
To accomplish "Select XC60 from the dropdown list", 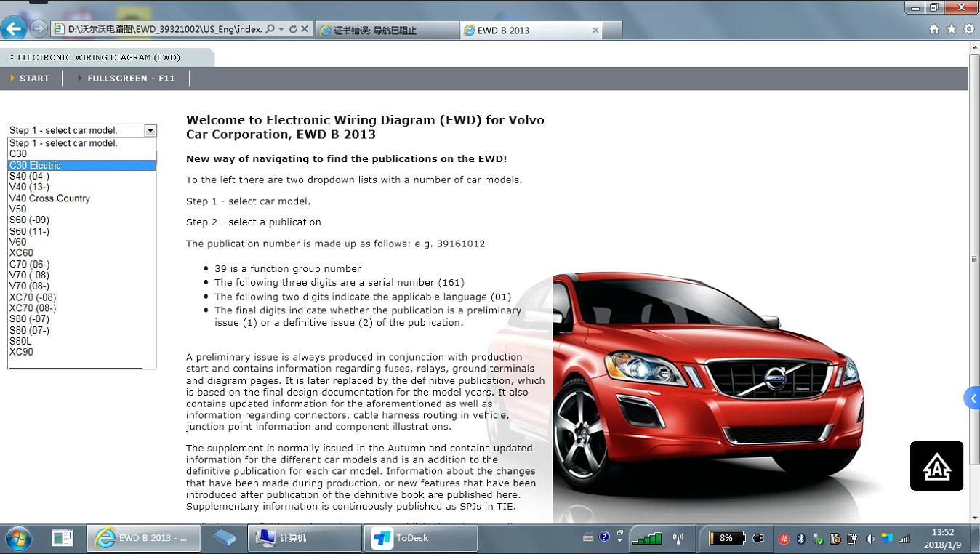I will [81, 253].
